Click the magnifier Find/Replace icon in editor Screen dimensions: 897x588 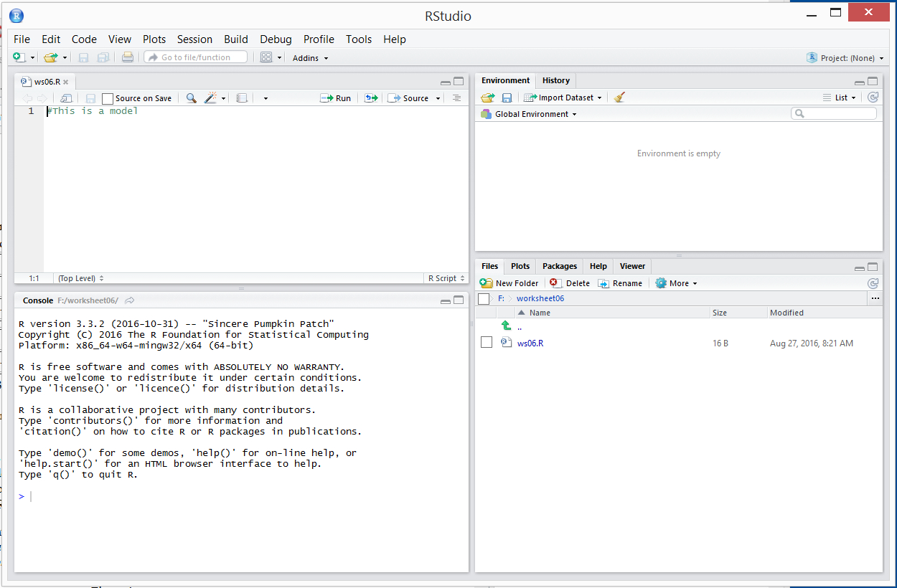191,98
